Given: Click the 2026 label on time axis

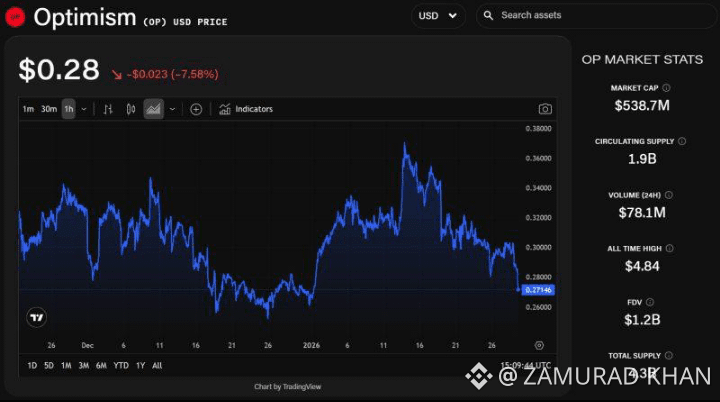Looking at the screenshot, I should [311, 345].
